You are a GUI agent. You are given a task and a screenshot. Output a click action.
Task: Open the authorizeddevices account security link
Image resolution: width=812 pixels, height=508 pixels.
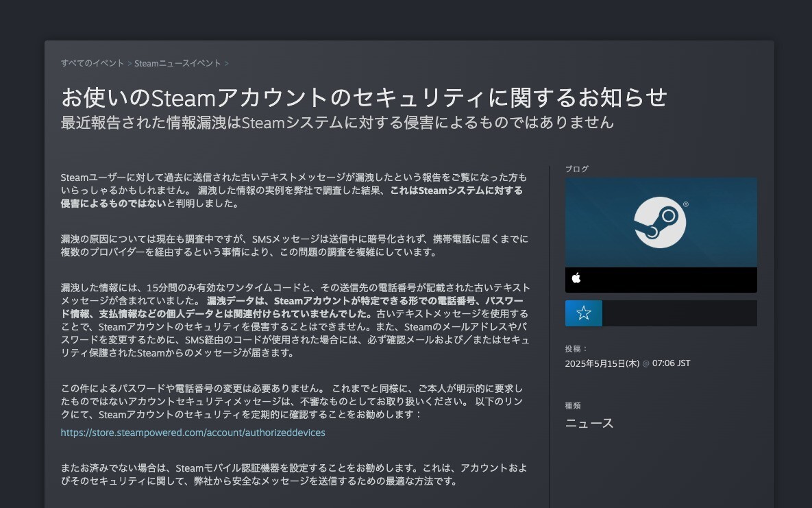click(193, 433)
